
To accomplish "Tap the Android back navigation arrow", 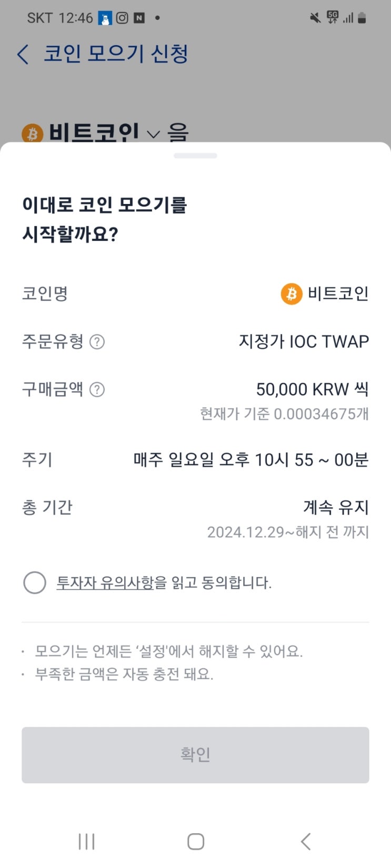I will tap(306, 841).
